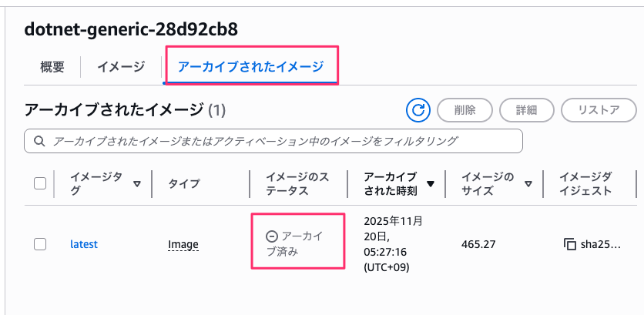Click the copy icon beside sha25 digest
Screen dimensions: 644x315
click(570, 245)
